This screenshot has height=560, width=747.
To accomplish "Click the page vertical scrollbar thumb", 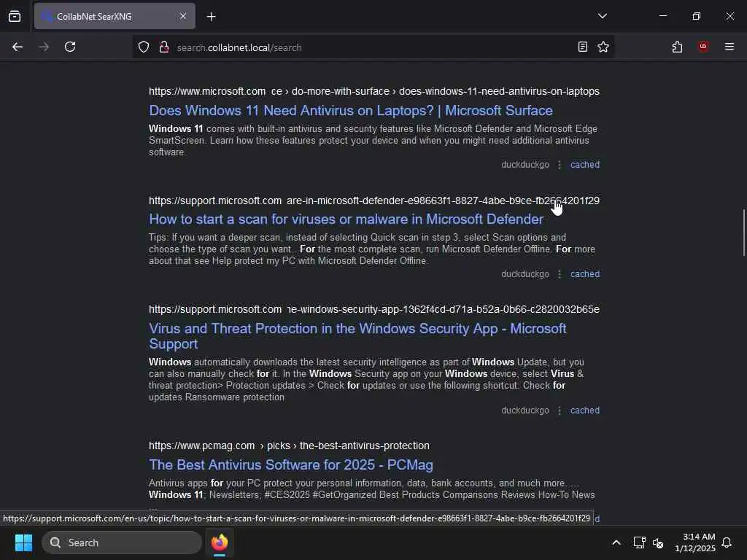I will [x=743, y=233].
